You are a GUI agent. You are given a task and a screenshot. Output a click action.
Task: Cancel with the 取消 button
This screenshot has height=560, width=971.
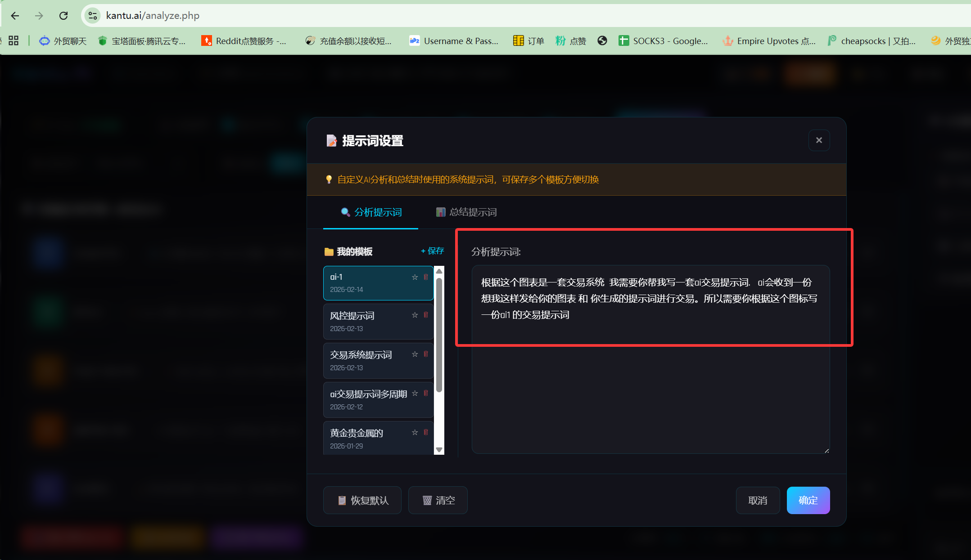click(x=758, y=500)
